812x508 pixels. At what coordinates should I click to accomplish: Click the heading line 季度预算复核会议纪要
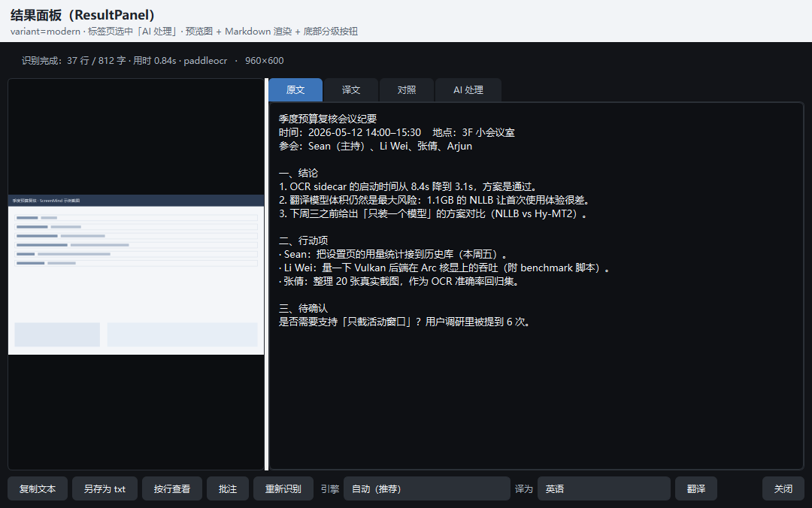(328, 119)
